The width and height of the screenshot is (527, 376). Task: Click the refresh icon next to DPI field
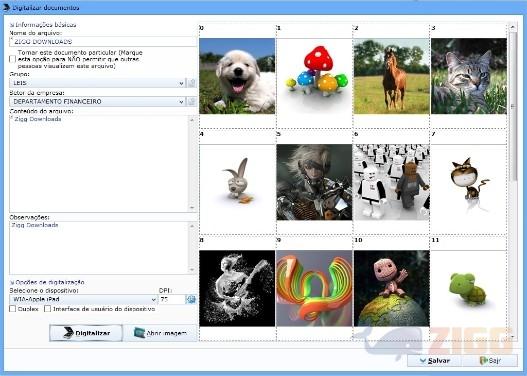click(x=191, y=299)
